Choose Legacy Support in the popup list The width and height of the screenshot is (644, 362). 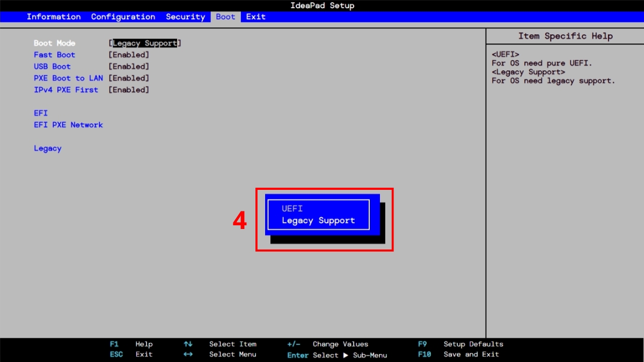tap(318, 220)
